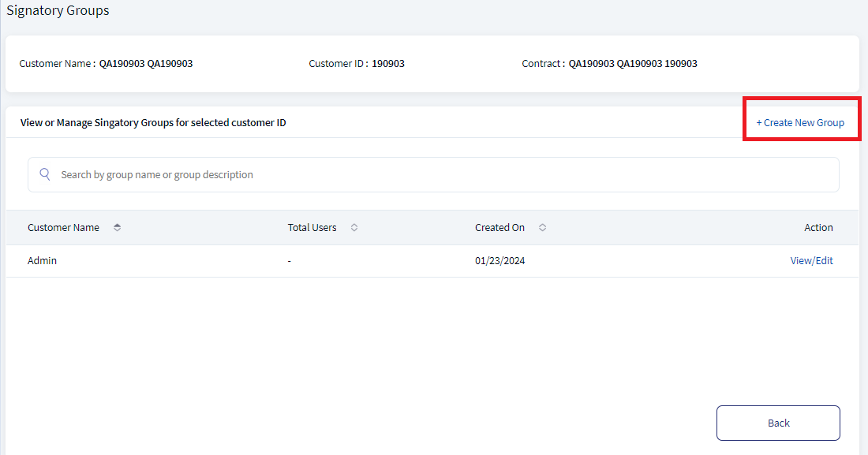This screenshot has height=455, width=868.
Task: Click the Action column header
Action: (x=818, y=227)
